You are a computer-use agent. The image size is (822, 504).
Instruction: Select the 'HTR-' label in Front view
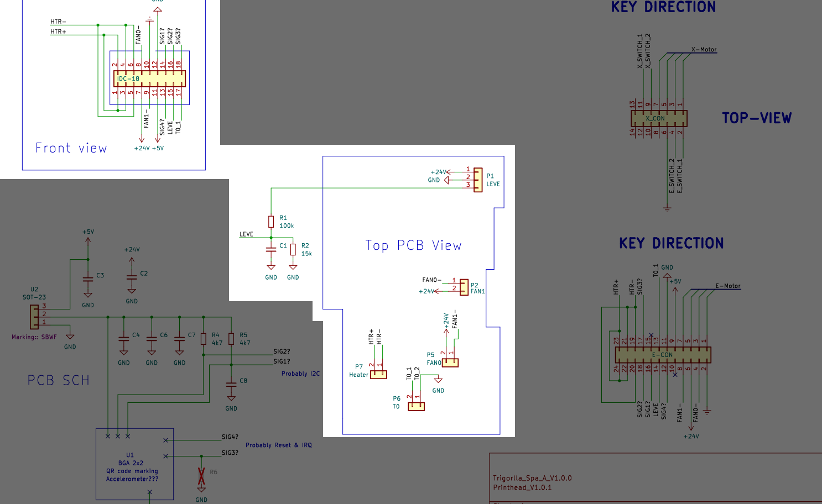(58, 22)
